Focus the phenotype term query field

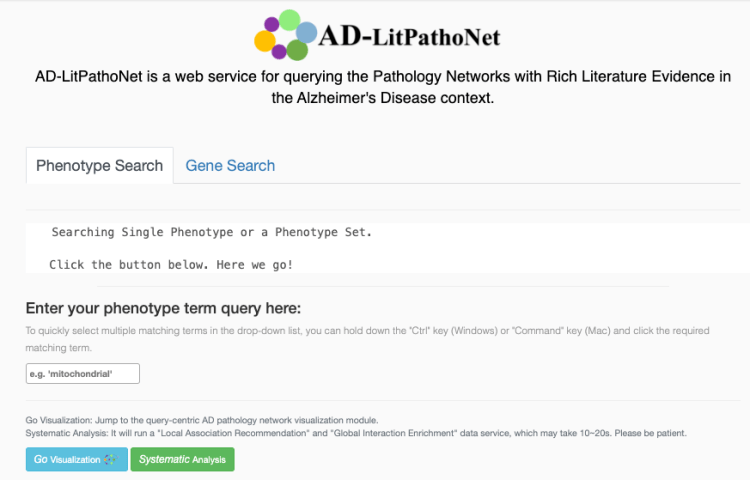click(x=83, y=374)
